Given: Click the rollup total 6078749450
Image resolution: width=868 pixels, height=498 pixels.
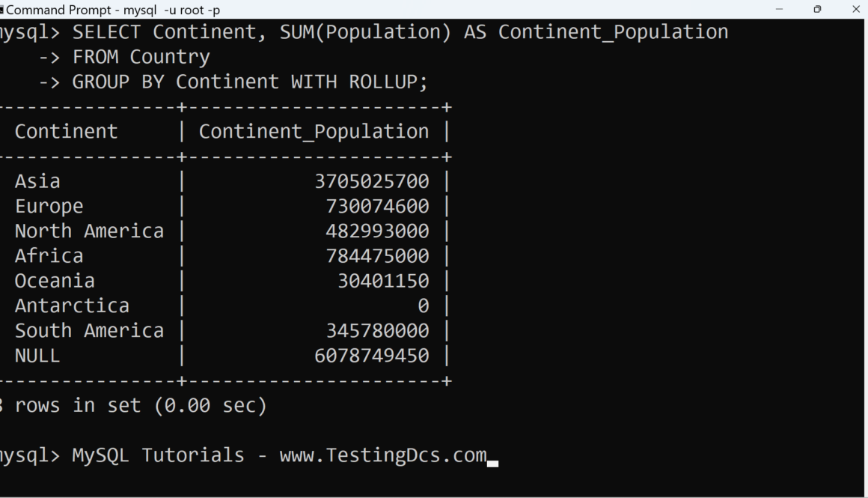Looking at the screenshot, I should [x=372, y=356].
